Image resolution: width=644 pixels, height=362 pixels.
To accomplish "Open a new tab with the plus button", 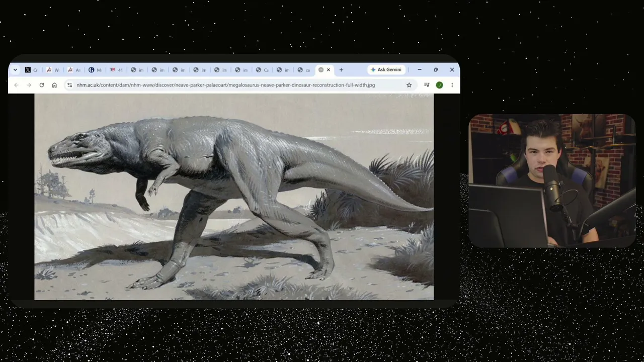I will coord(341,70).
